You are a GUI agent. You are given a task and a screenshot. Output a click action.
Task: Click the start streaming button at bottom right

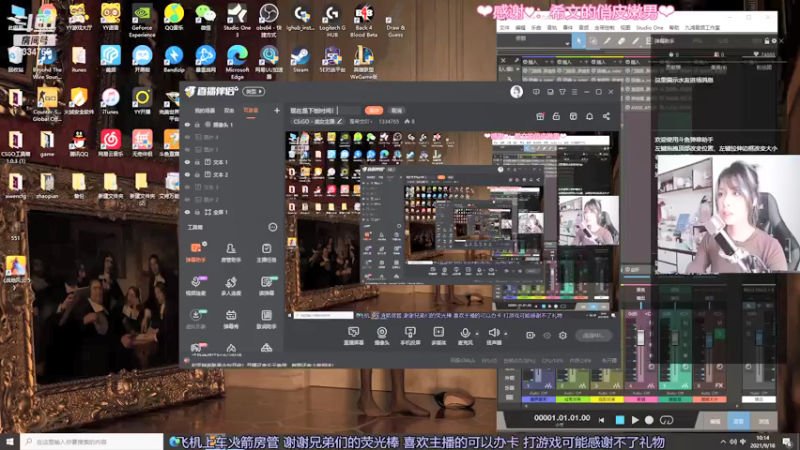coord(593,335)
